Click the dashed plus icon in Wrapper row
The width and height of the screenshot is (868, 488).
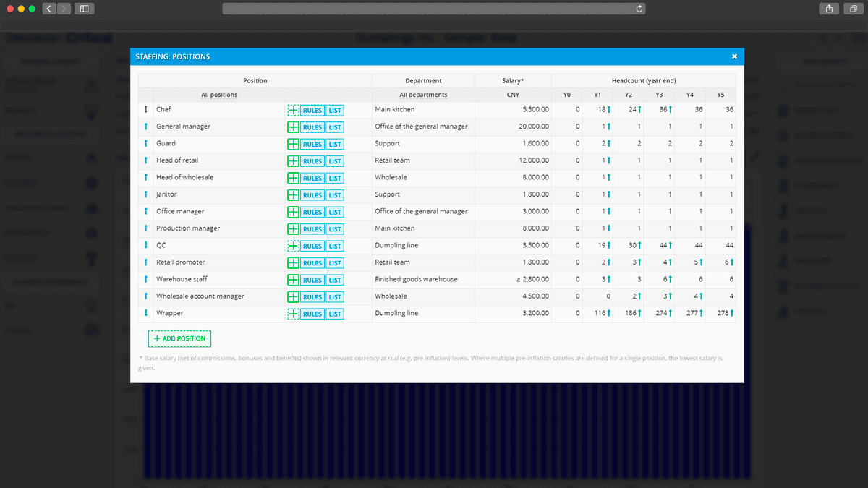tap(293, 314)
